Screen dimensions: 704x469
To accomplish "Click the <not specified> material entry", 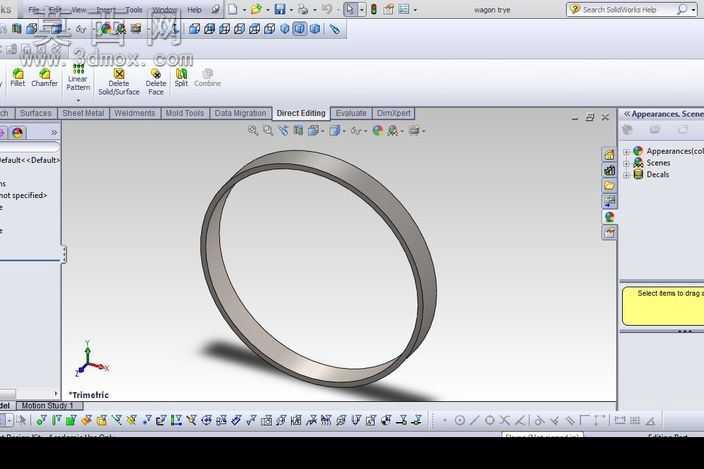I will pyautogui.click(x=23, y=196).
